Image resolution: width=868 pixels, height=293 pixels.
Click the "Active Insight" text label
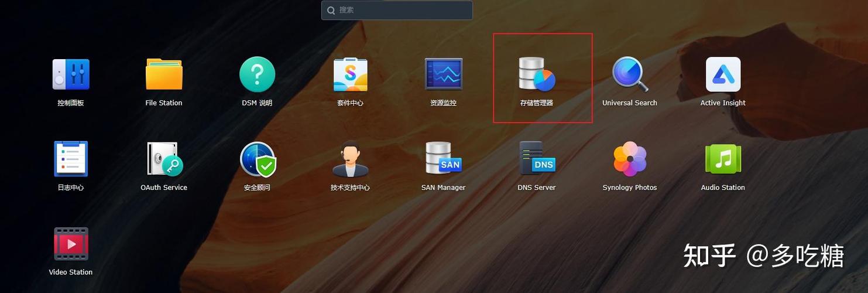tap(723, 103)
